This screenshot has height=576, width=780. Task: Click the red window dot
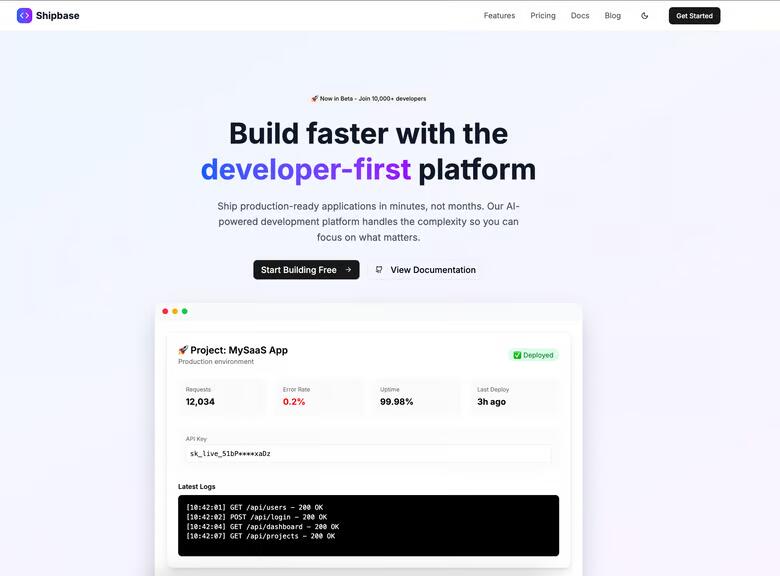[x=165, y=311]
